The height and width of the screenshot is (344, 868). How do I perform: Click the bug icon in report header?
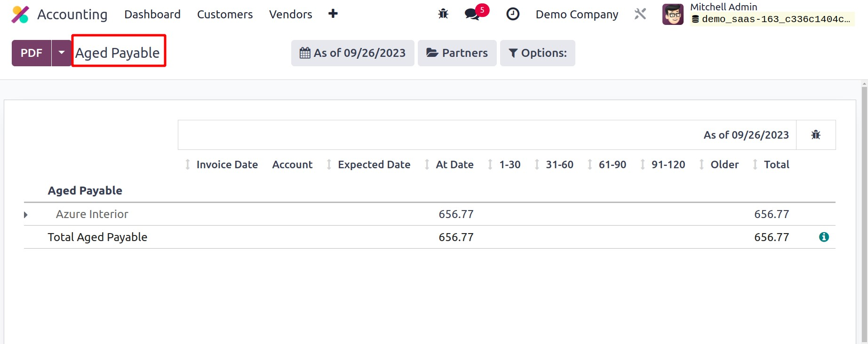(x=815, y=135)
